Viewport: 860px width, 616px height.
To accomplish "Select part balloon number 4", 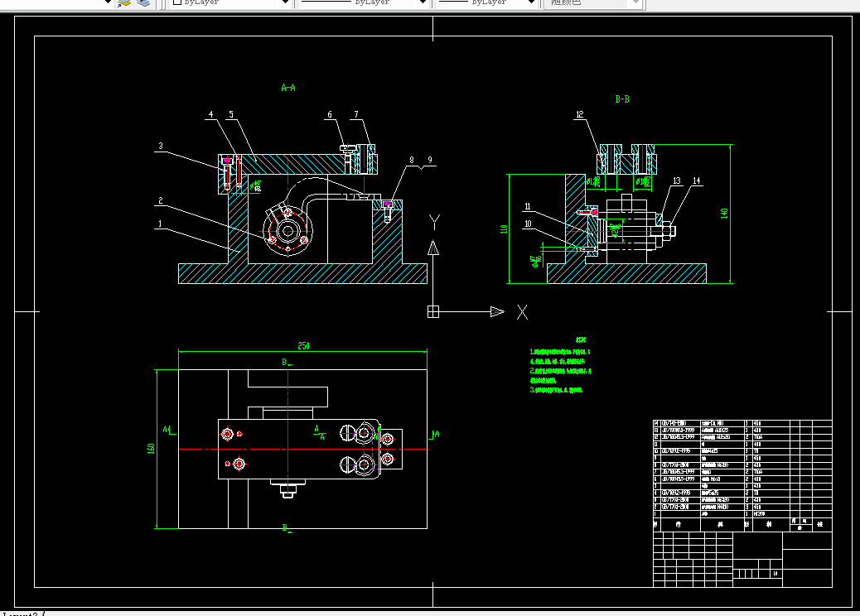I will [210, 114].
